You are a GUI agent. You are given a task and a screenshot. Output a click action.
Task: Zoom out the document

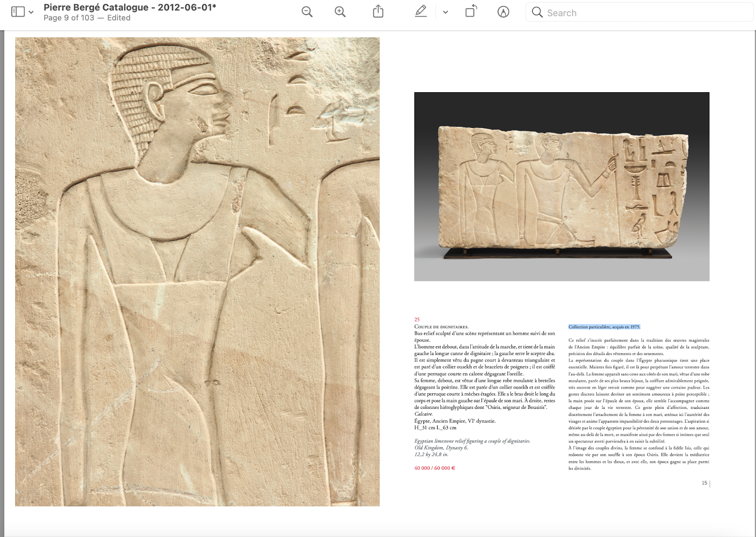point(307,12)
